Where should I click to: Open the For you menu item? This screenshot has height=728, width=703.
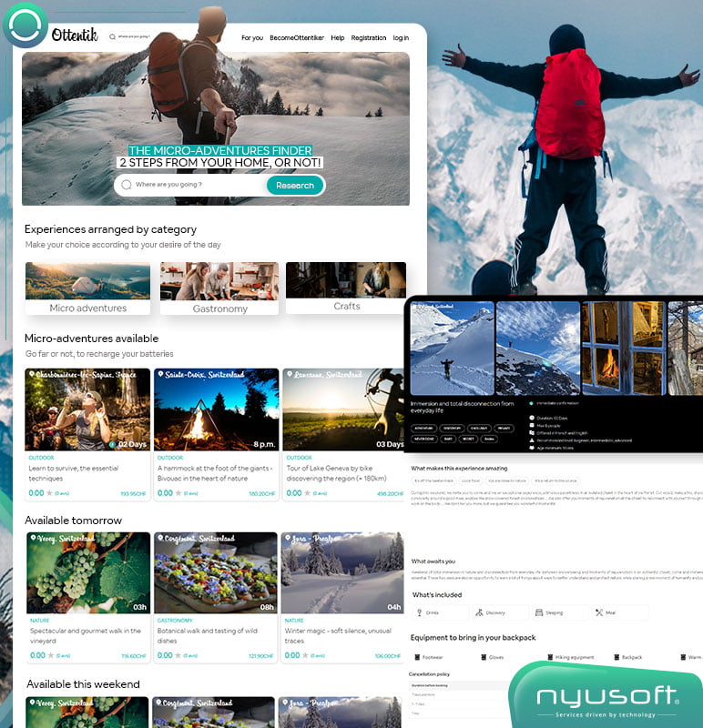[x=252, y=37]
